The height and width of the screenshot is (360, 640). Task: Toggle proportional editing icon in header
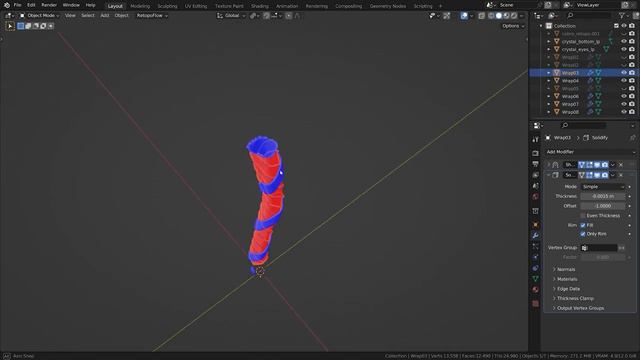[x=289, y=16]
